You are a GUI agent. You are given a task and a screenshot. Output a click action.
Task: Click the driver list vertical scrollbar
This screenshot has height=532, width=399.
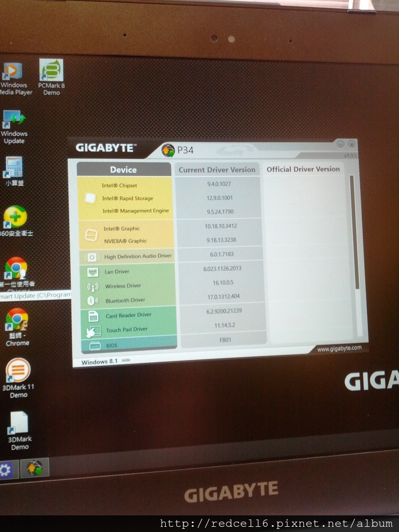point(353,232)
